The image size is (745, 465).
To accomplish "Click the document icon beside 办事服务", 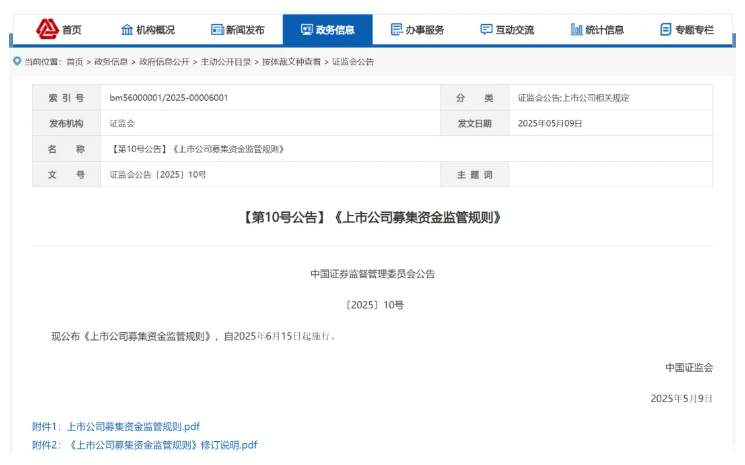I will click(x=396, y=30).
